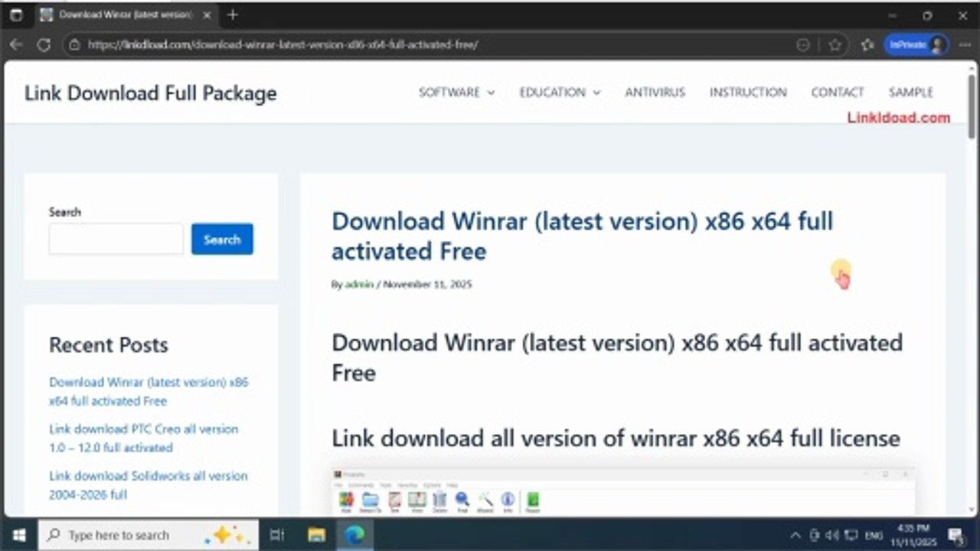Viewport: 980px width, 551px height.
Task: Open the Favorites list icon
Action: pyautogui.click(x=867, y=44)
